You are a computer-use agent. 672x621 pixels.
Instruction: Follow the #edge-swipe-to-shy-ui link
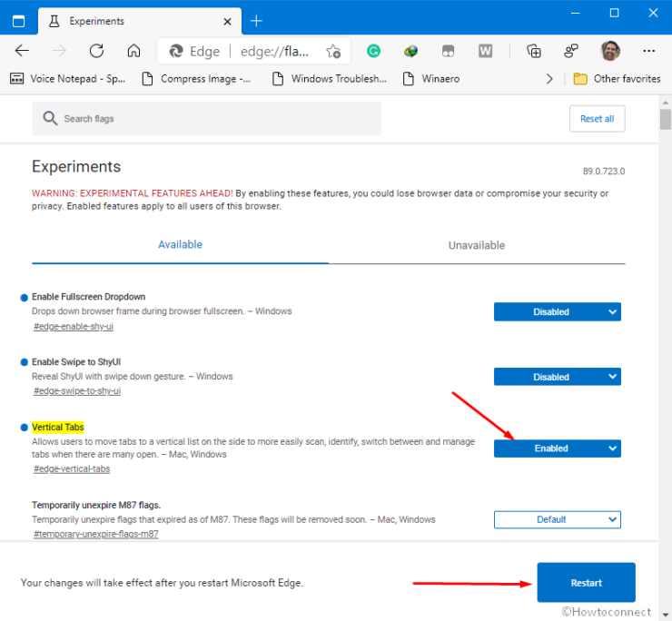click(x=77, y=391)
